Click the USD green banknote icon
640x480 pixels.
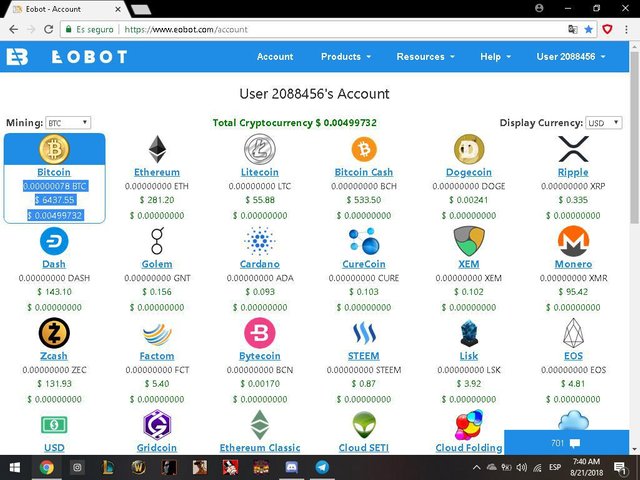click(54, 425)
